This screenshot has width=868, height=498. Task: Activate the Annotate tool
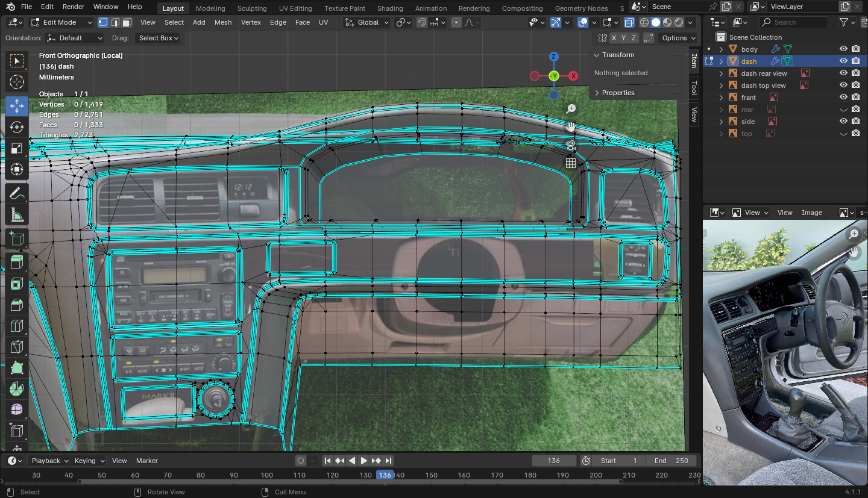(17, 194)
